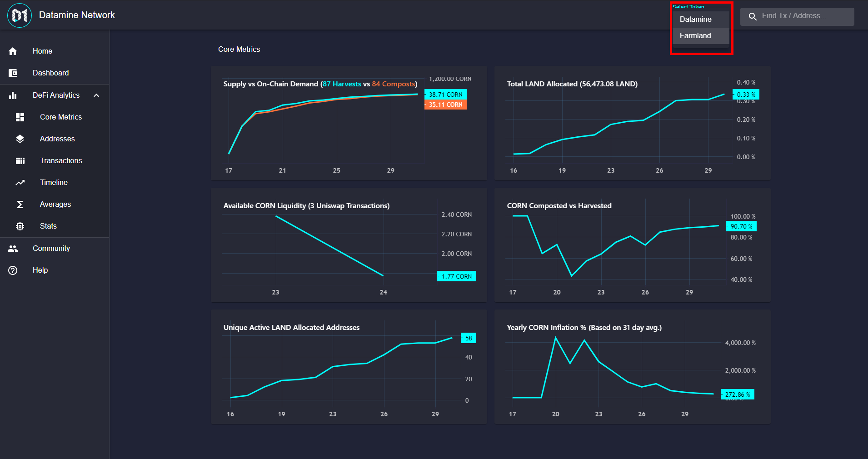The height and width of the screenshot is (459, 868).
Task: Click the Stats chip icon
Action: (x=20, y=226)
